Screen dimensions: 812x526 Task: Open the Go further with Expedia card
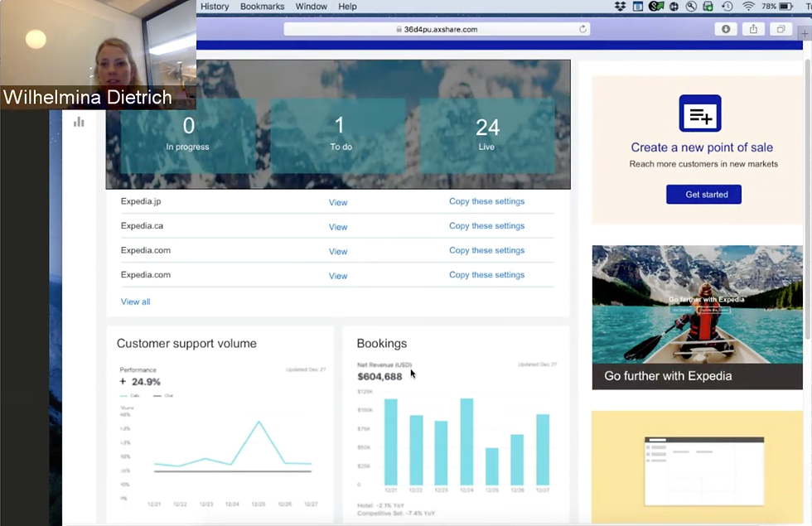tap(697, 317)
